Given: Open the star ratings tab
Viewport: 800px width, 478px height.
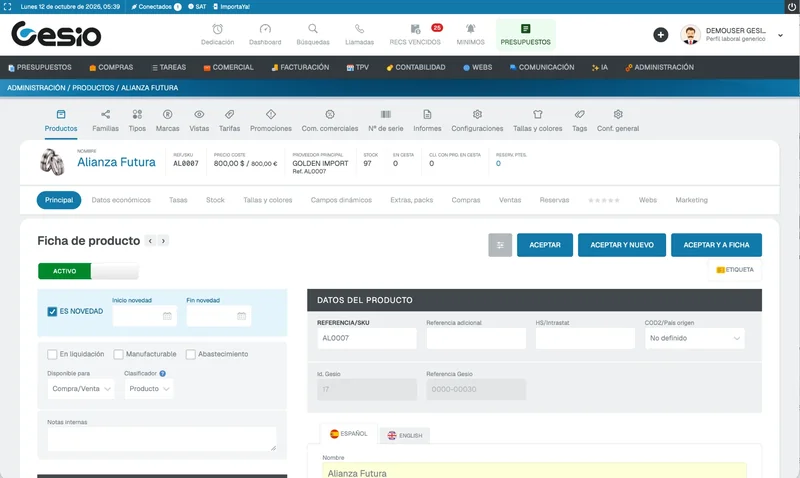Looking at the screenshot, I should (604, 200).
